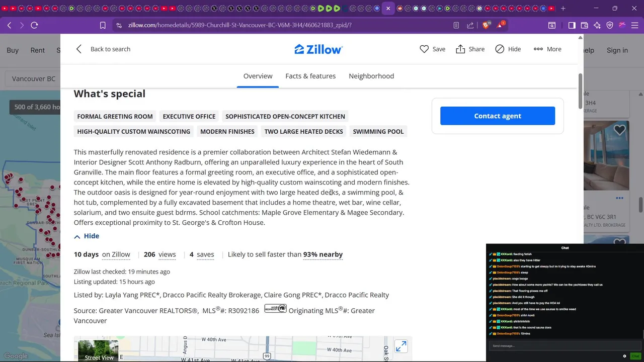Image resolution: width=644 pixels, height=362 pixels.
Task: Open the Brave Shields lion icon
Action: pos(486,25)
